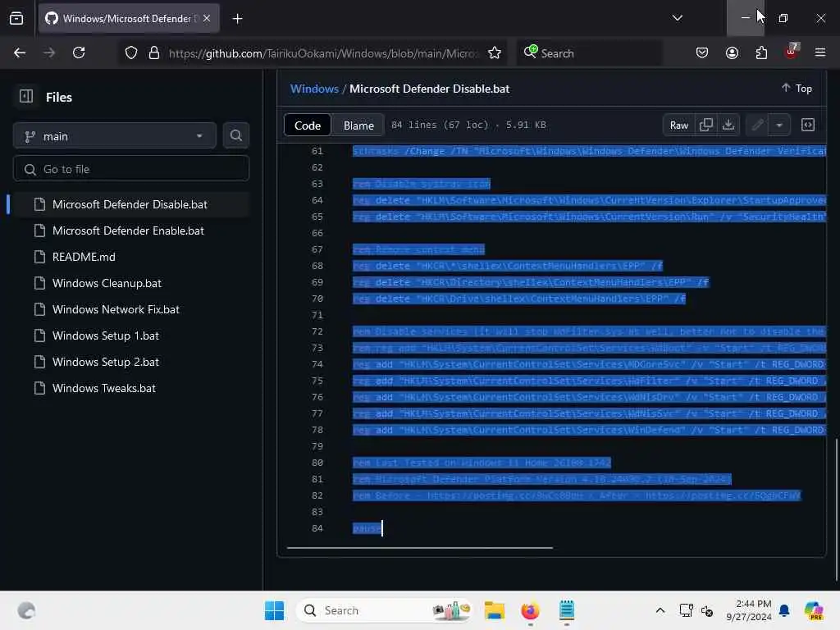The height and width of the screenshot is (630, 840).
Task: List all tabs dropdown arrow
Action: (677, 18)
